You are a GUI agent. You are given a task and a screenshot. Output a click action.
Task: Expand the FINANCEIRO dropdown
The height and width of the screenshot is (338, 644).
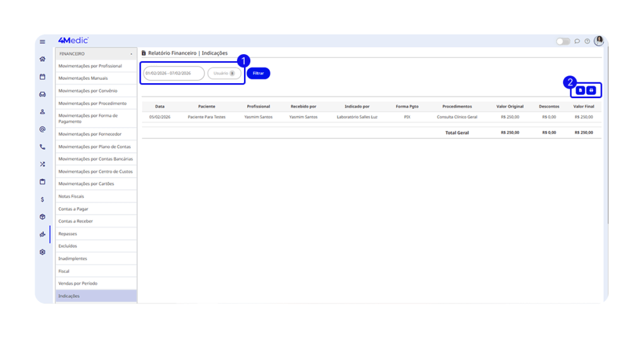[96, 54]
